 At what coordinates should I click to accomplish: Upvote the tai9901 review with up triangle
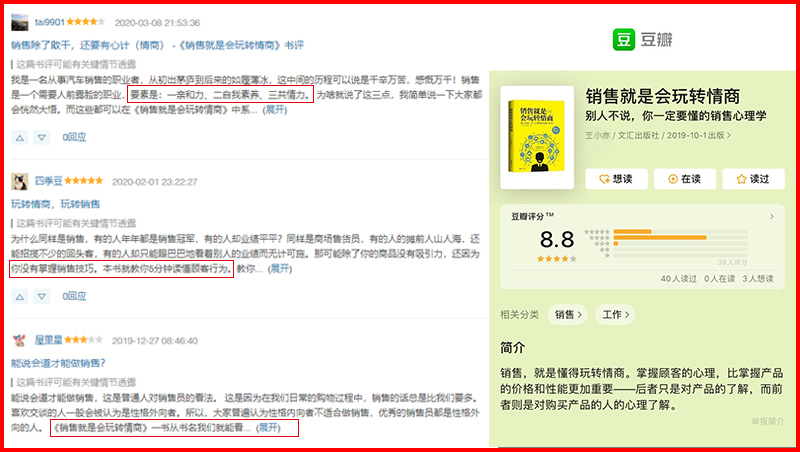20,137
